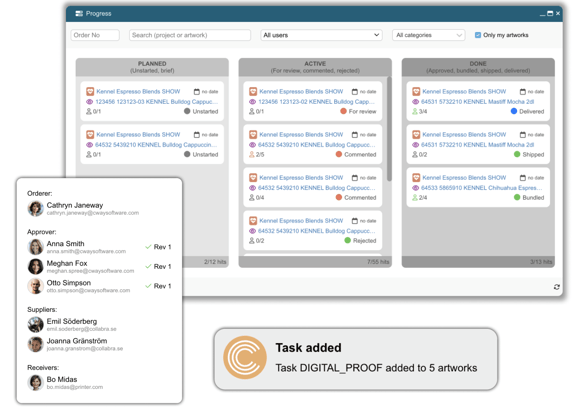Screen dimensions: 573x412
Task: Click Emil Söderberg's avatar
Action: 35,325
